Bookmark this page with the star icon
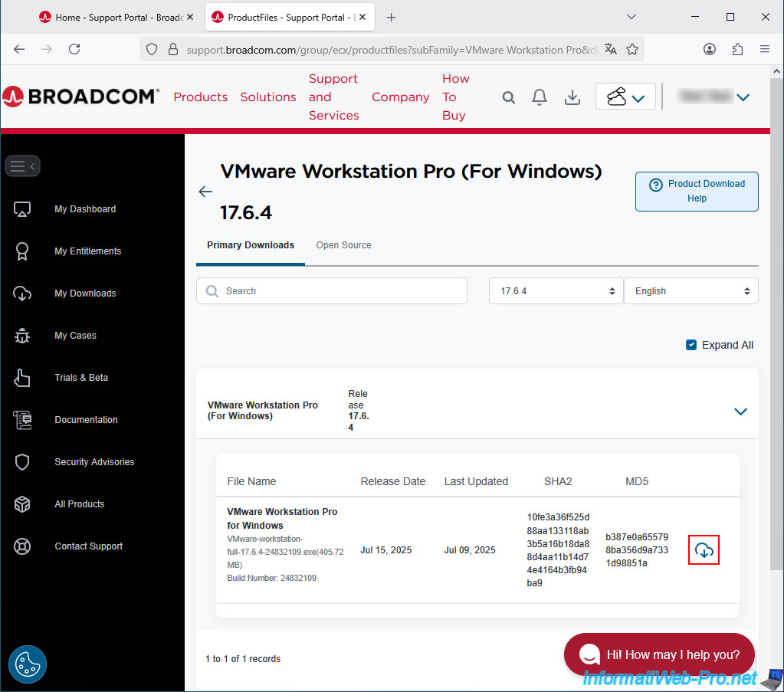 632,49
